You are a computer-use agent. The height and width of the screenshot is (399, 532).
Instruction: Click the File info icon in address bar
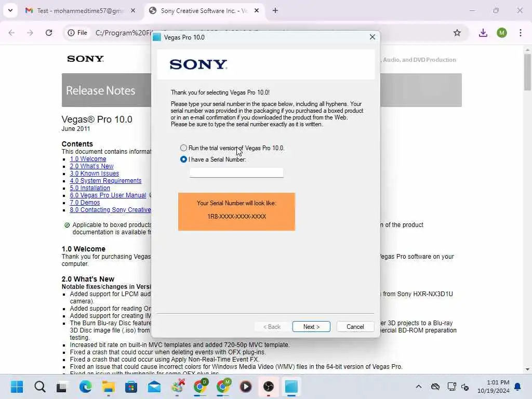78,33
